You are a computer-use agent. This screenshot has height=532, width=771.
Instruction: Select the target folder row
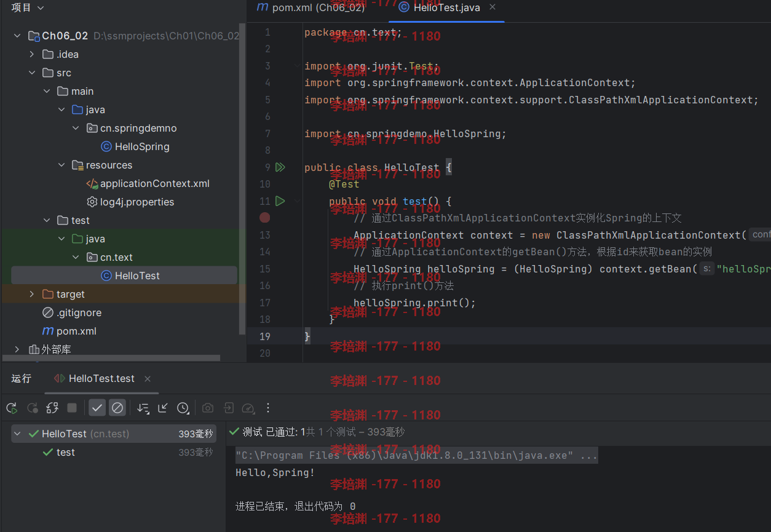123,294
